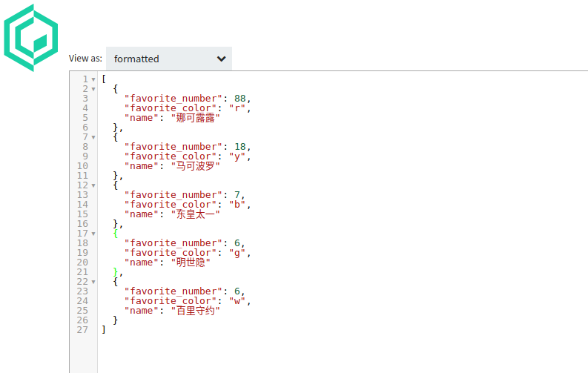588x373 pixels.
Task: Click the name string "马可波罗"
Action: point(196,166)
